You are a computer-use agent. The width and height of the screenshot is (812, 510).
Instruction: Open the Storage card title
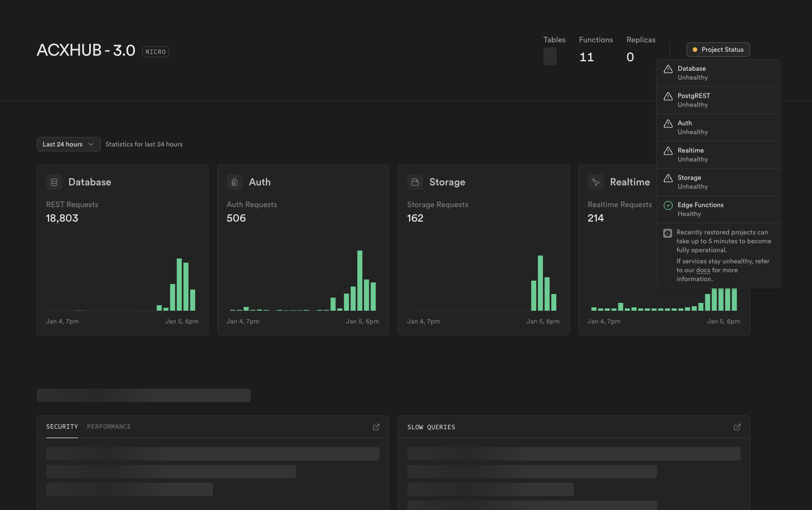pyautogui.click(x=447, y=182)
